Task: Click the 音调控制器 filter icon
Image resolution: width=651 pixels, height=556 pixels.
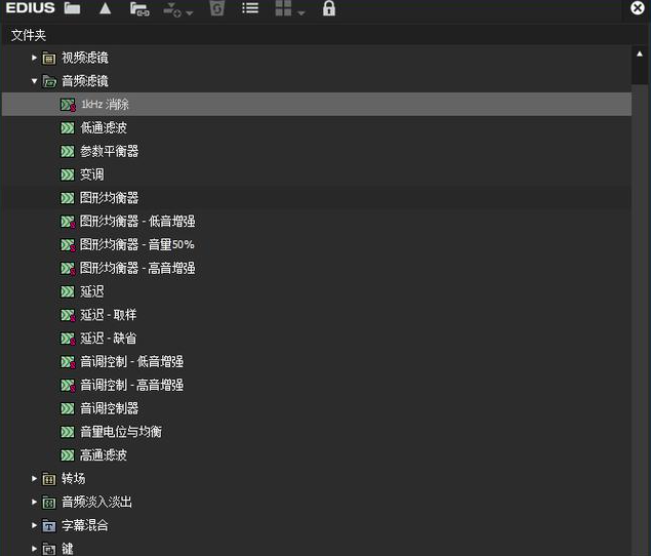Action: pyautogui.click(x=67, y=409)
